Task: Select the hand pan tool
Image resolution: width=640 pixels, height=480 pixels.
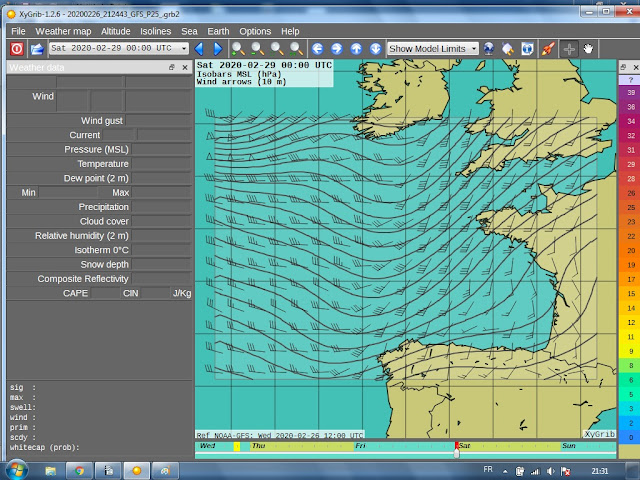Action: tap(589, 48)
